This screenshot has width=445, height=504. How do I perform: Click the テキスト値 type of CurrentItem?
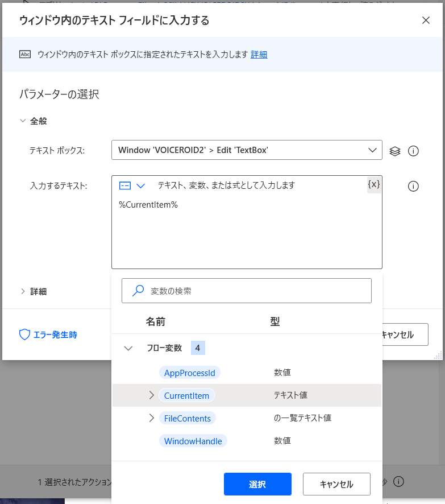coord(290,395)
